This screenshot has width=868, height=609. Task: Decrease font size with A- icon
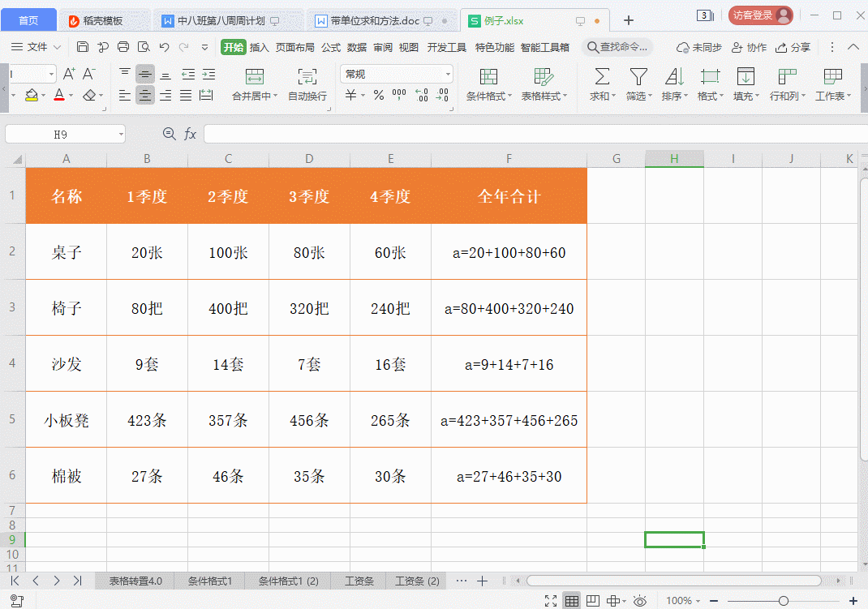click(x=89, y=74)
